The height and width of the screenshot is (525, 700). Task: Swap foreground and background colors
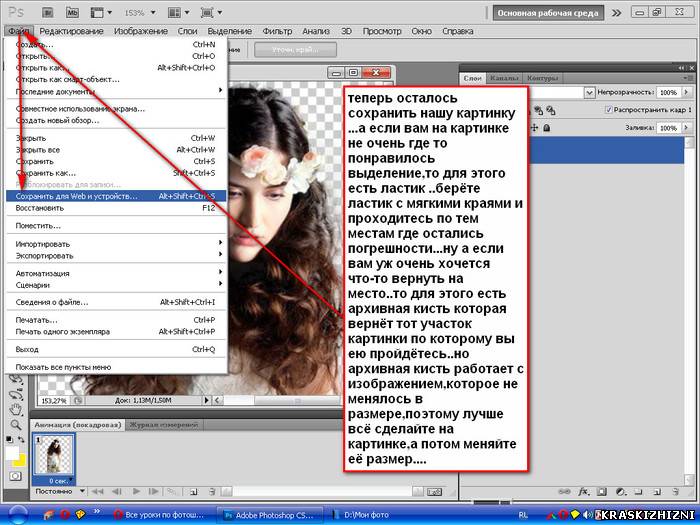[21, 440]
